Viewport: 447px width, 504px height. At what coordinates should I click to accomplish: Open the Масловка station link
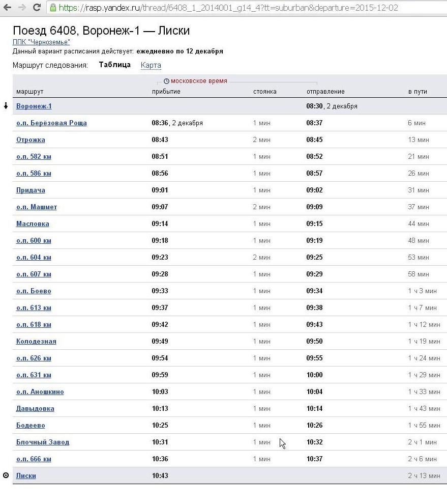(x=33, y=223)
